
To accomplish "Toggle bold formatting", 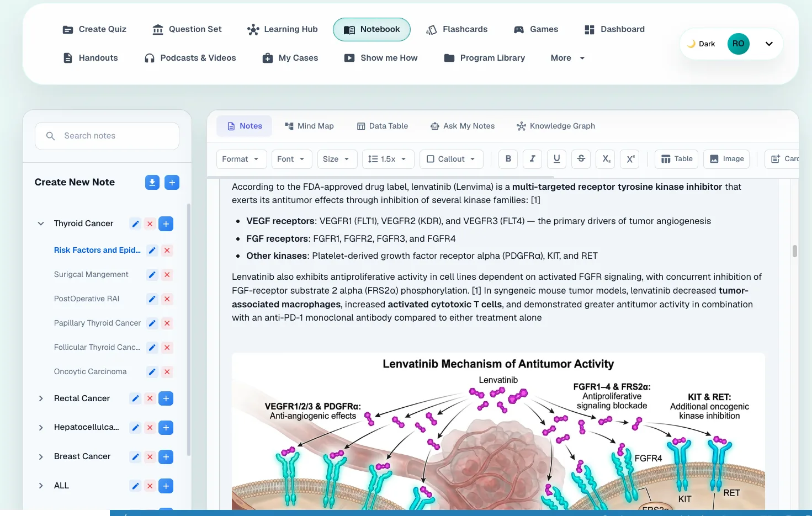I will pyautogui.click(x=508, y=159).
